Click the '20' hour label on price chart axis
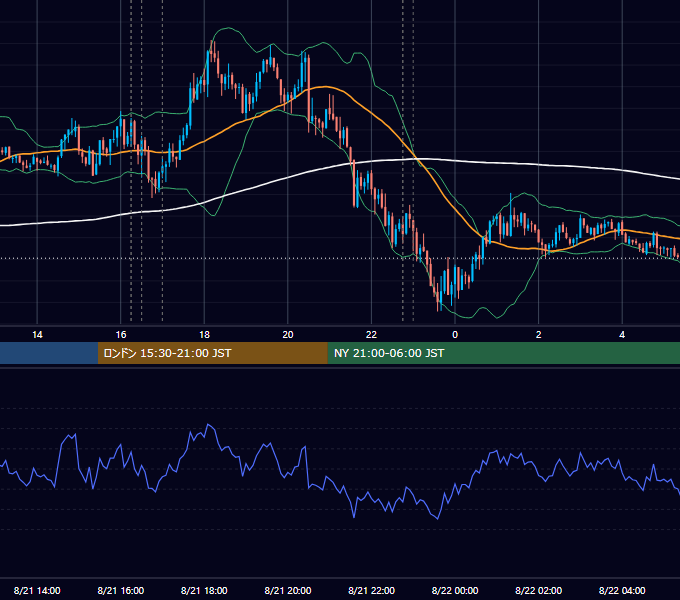 tap(288, 335)
